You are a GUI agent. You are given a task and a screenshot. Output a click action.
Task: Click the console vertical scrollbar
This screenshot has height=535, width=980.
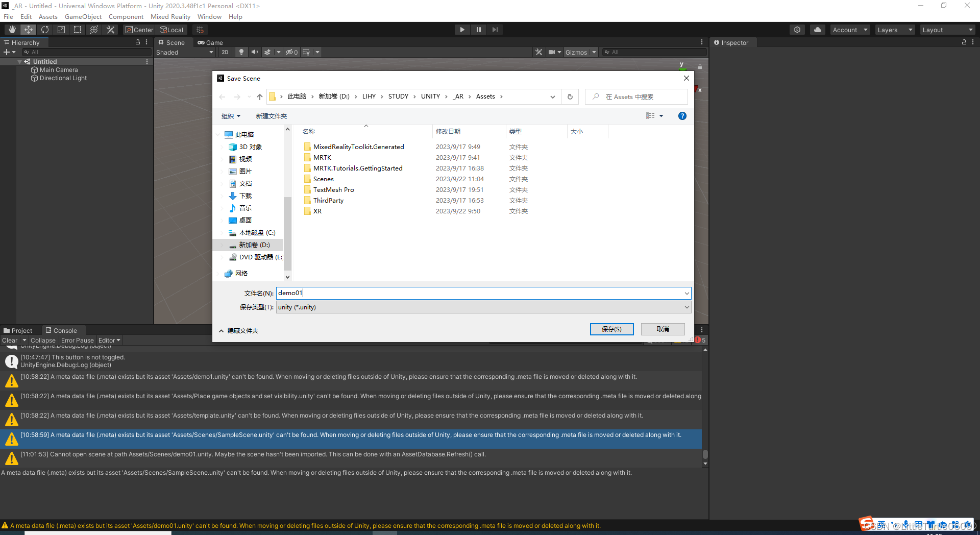pos(705,454)
